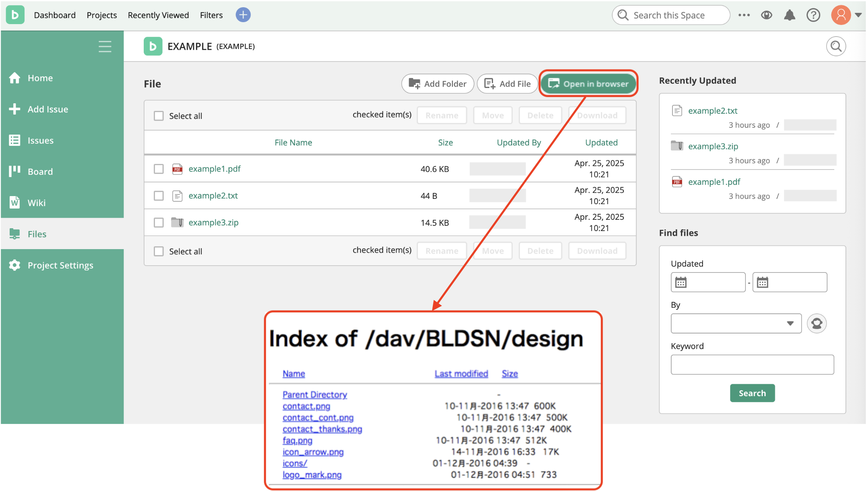Click the text file icon of example2.txt row

177,196
